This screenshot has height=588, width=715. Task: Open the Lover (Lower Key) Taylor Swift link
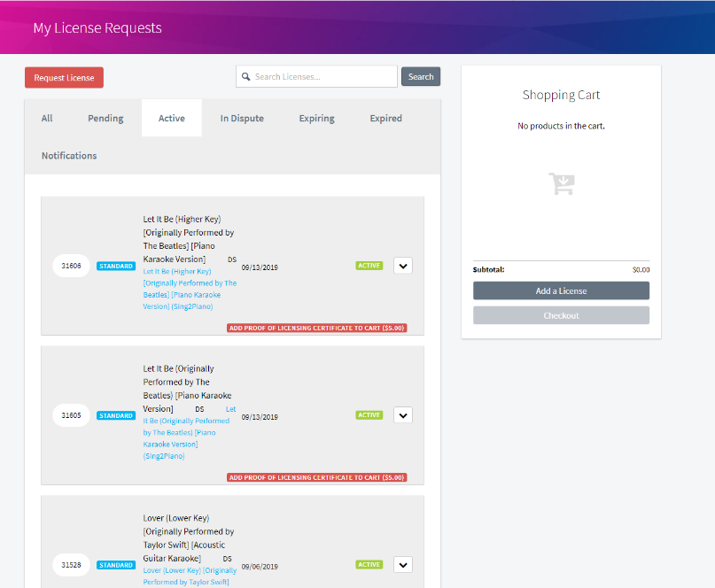click(190, 576)
